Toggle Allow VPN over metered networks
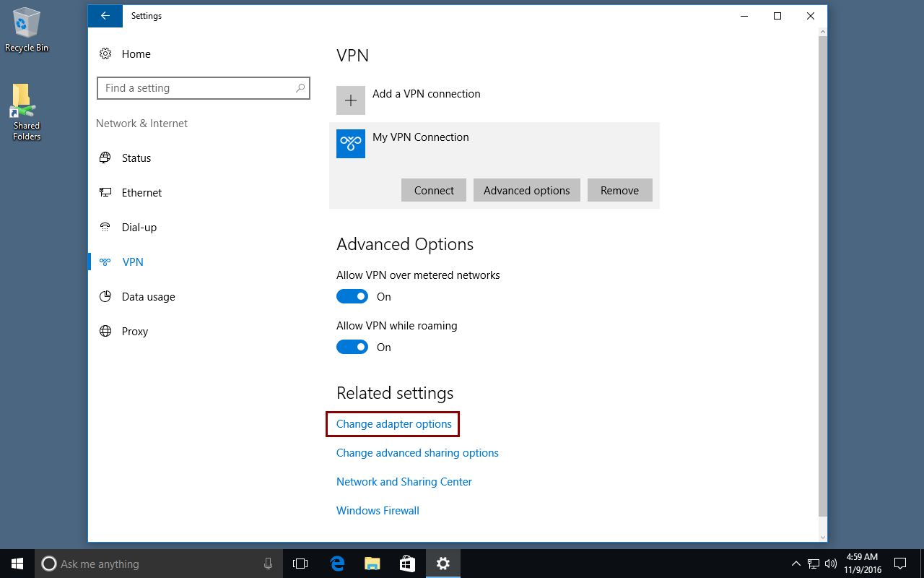Viewport: 924px width, 578px height. click(352, 296)
